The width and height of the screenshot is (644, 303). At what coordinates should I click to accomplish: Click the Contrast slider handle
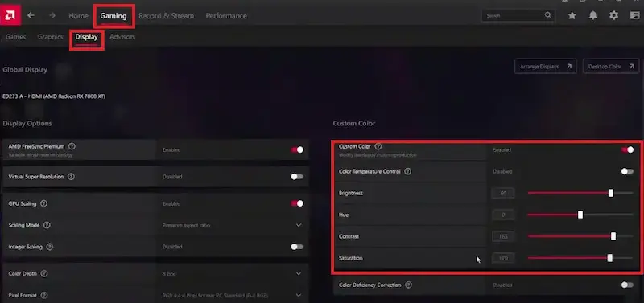click(x=613, y=236)
